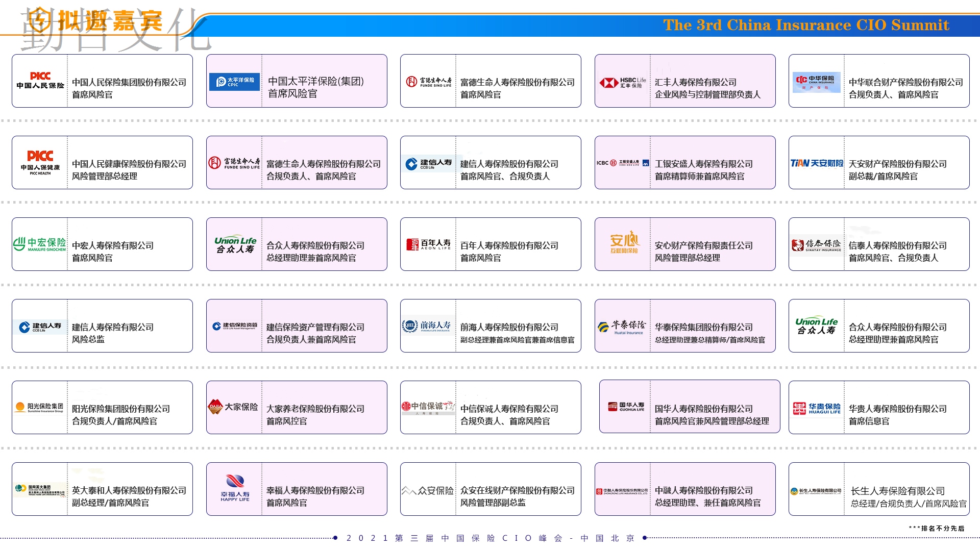This screenshot has width=980, height=551.
Task: Click the 中信保诚 logo
Action: tap(428, 408)
